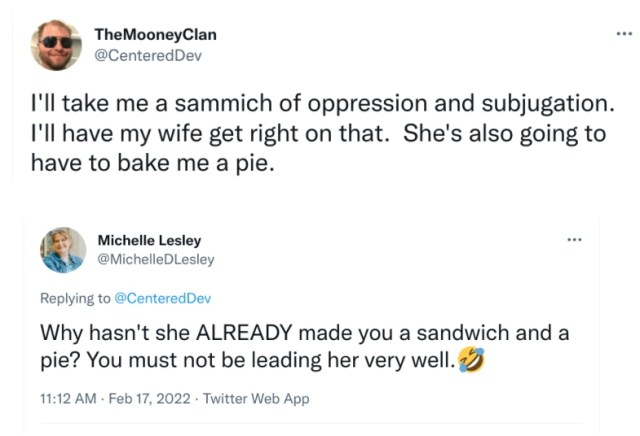Click the 11:12 AM timestamp

[x=67, y=398]
